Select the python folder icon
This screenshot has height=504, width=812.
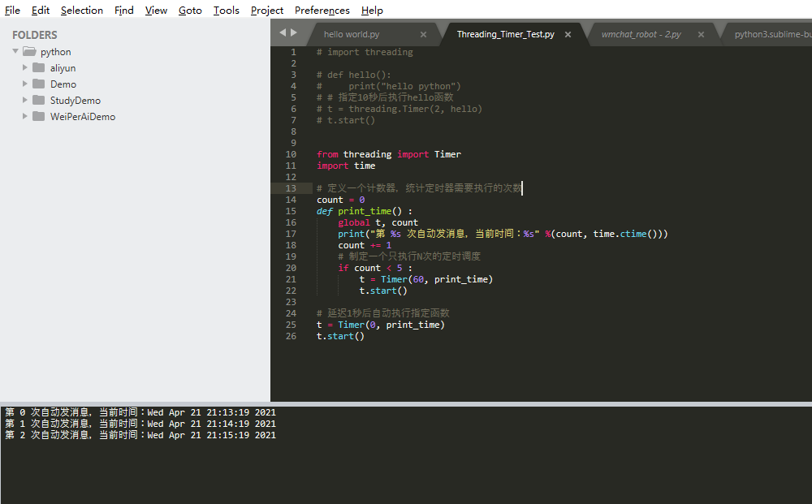click(x=29, y=51)
